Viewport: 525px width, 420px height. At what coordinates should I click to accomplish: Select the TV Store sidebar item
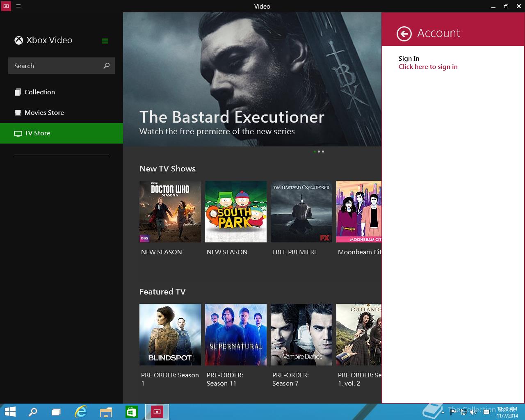(62, 133)
